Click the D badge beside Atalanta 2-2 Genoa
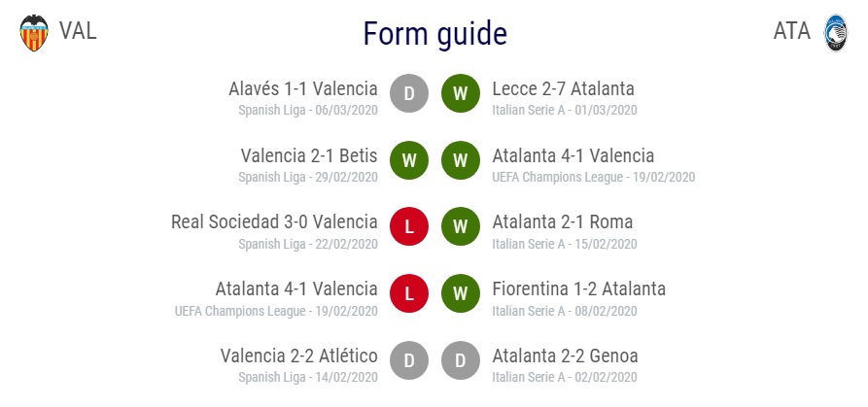The image size is (868, 407). 461,360
